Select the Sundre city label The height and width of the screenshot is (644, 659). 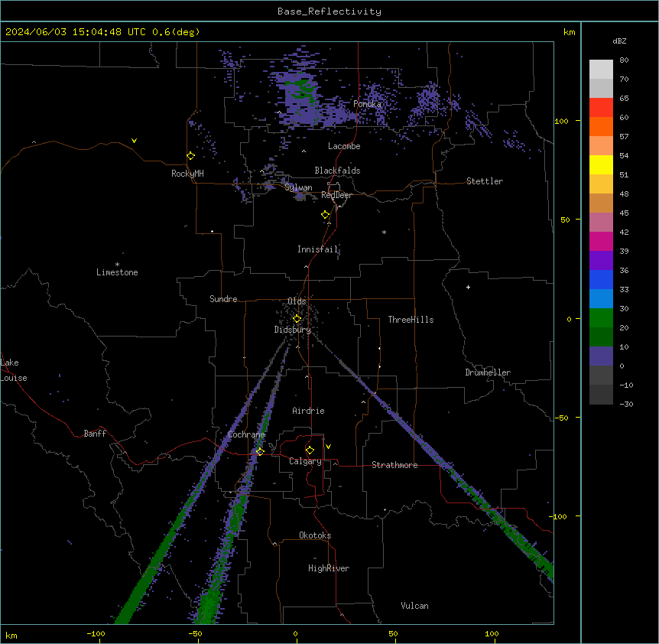[223, 299]
